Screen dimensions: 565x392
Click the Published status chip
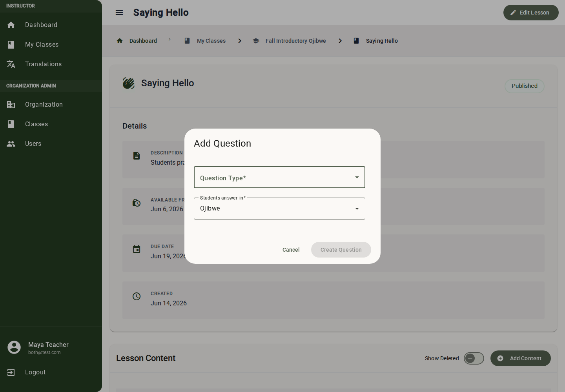click(525, 86)
